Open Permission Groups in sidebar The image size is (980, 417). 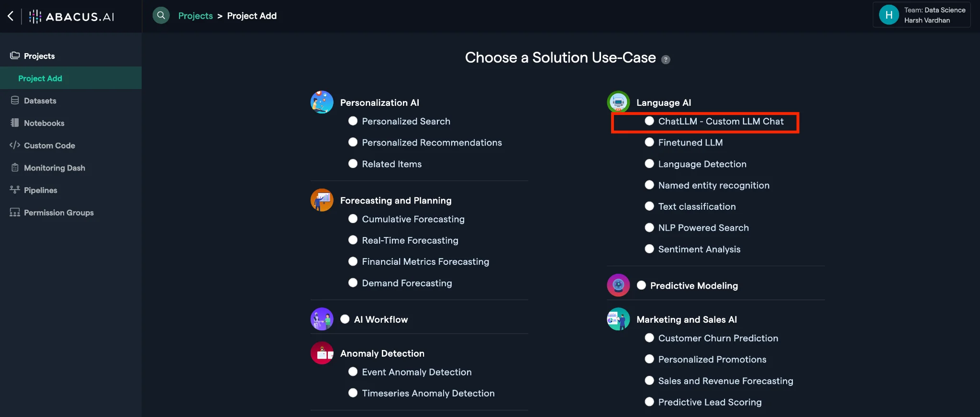[58, 213]
